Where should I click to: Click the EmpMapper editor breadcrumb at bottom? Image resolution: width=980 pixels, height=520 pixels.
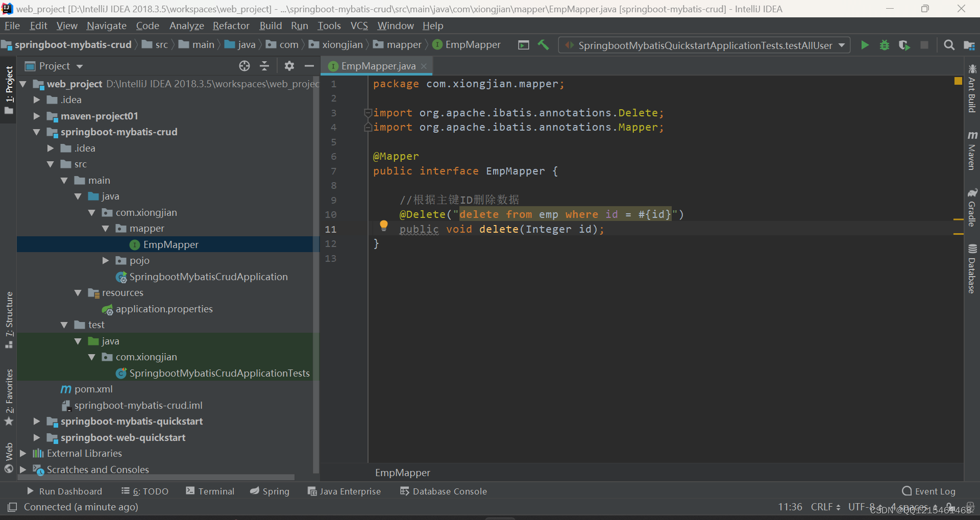(403, 473)
